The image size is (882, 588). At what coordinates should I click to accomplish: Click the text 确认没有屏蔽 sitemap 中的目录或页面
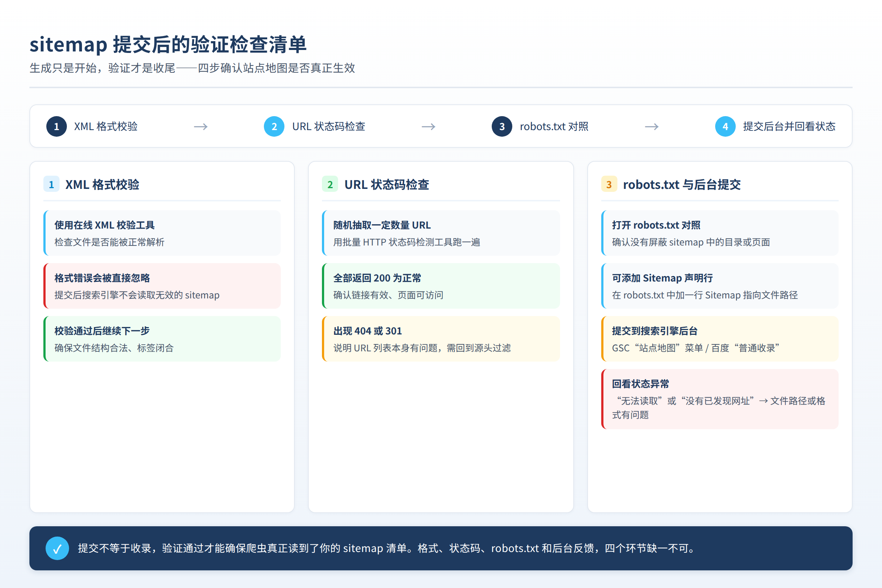(691, 242)
